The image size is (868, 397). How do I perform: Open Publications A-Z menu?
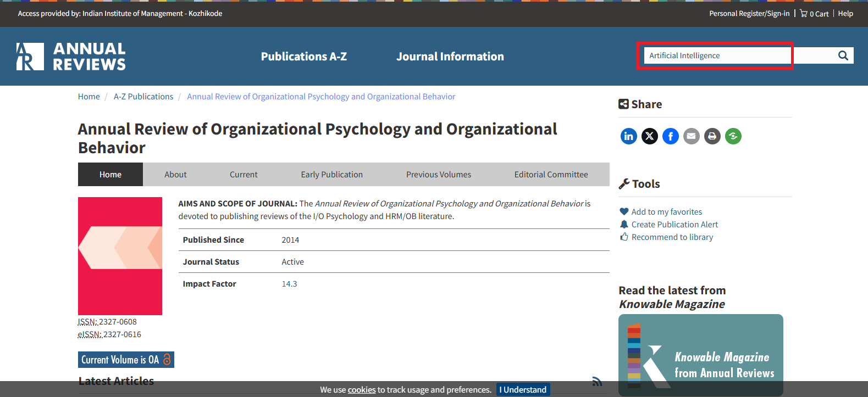pos(303,57)
